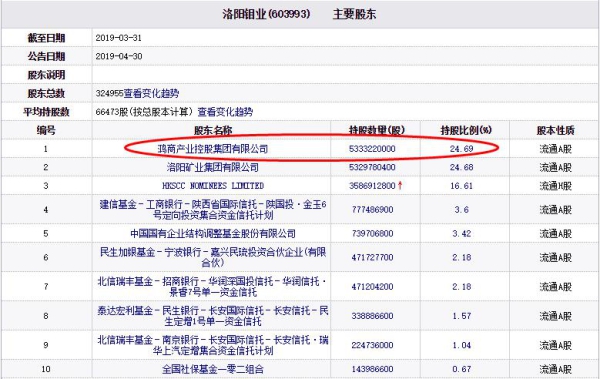This screenshot has height=379, width=600.
Task: Click the 股本性质 column header
Action: 555,131
